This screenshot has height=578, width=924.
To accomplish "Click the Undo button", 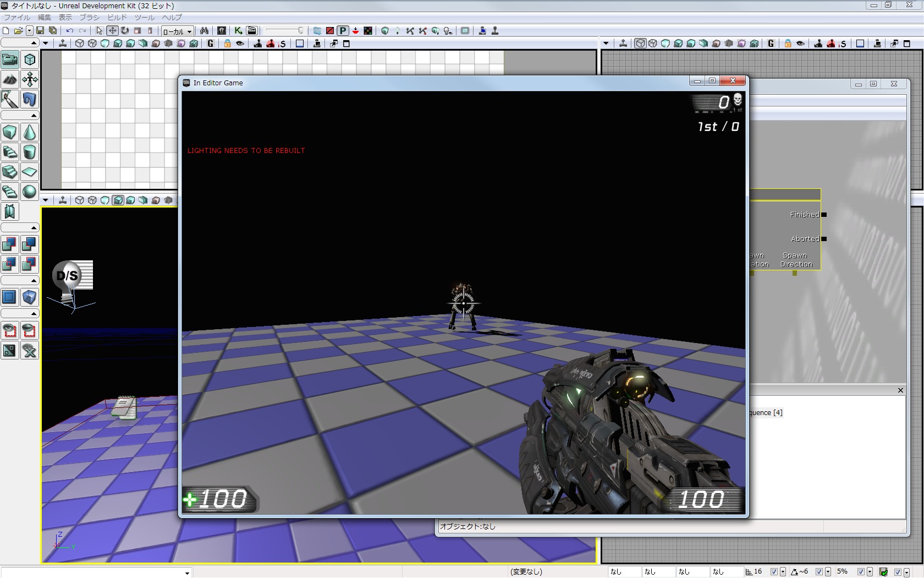I will click(70, 31).
